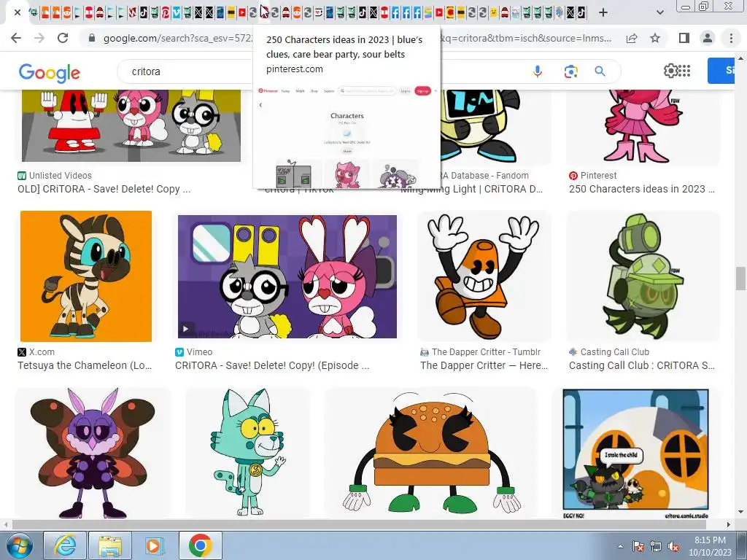Go back to the previous page
This screenshot has width=747, height=560.
16,38
